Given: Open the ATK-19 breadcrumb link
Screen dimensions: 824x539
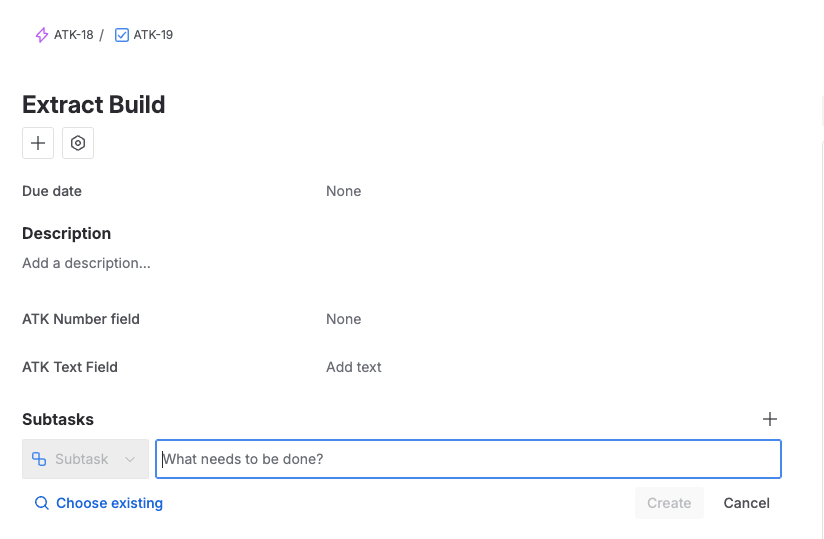Looking at the screenshot, I should [153, 35].
